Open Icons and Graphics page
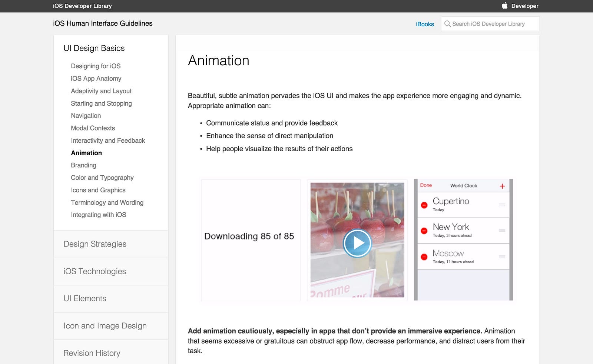The width and height of the screenshot is (593, 364). [x=98, y=190]
